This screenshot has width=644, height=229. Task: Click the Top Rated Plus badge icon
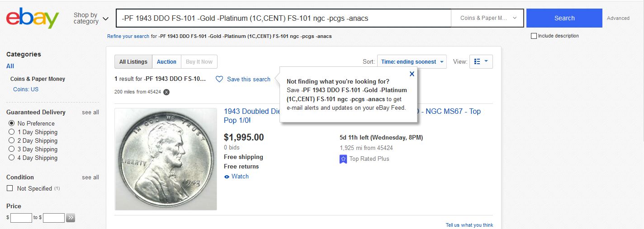click(343, 159)
